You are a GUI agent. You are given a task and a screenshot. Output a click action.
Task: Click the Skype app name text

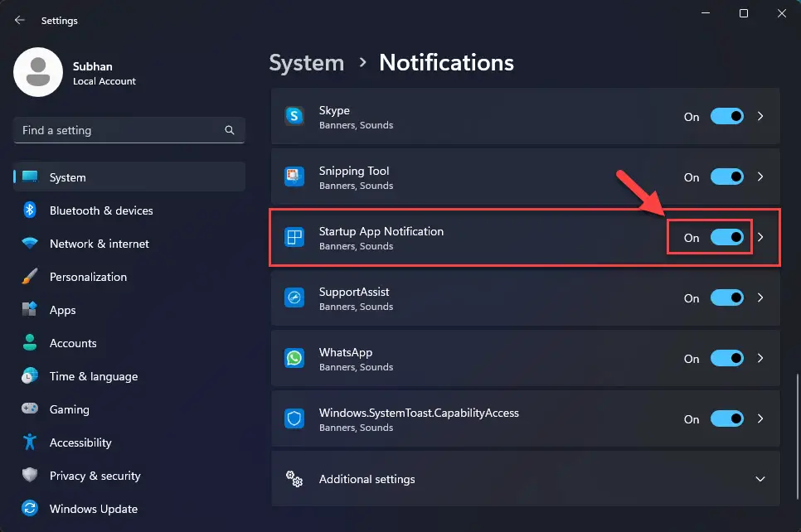point(334,110)
